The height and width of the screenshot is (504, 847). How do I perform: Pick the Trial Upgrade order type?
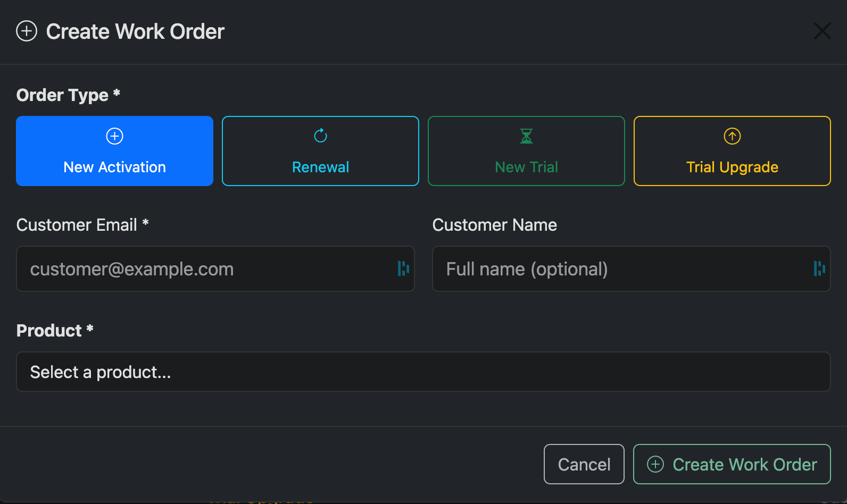click(x=732, y=151)
